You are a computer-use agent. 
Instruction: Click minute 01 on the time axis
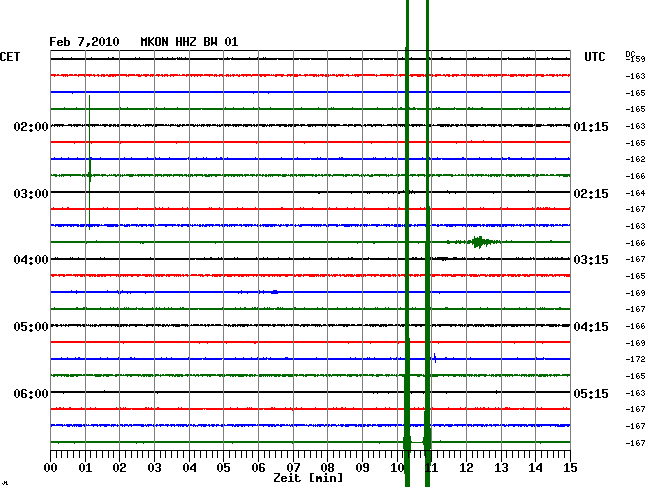pyautogui.click(x=85, y=467)
